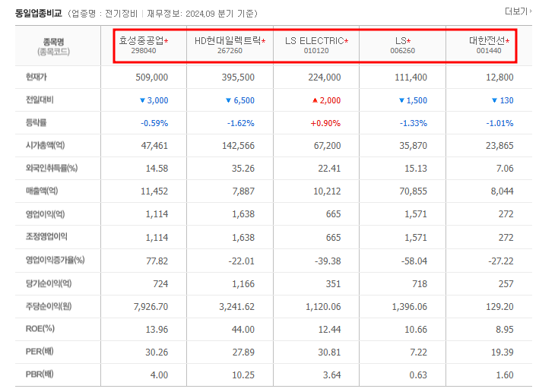Select the PER(배) row label
This screenshot has width=539, height=392.
[40, 352]
